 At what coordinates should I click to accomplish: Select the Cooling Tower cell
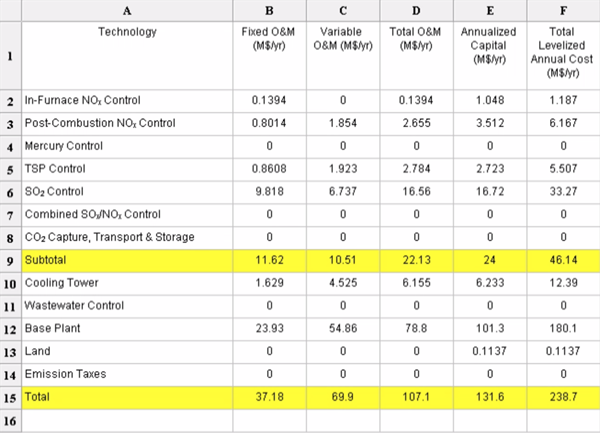[127, 283]
